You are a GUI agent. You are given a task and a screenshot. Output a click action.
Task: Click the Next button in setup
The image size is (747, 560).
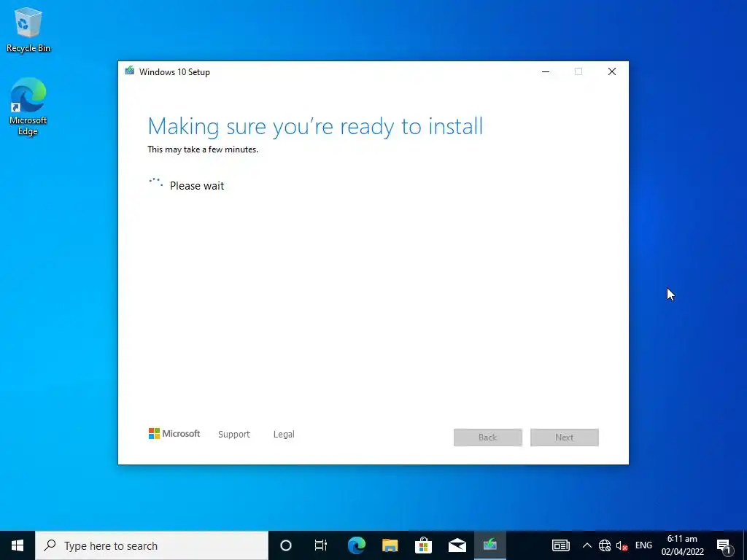pos(565,437)
